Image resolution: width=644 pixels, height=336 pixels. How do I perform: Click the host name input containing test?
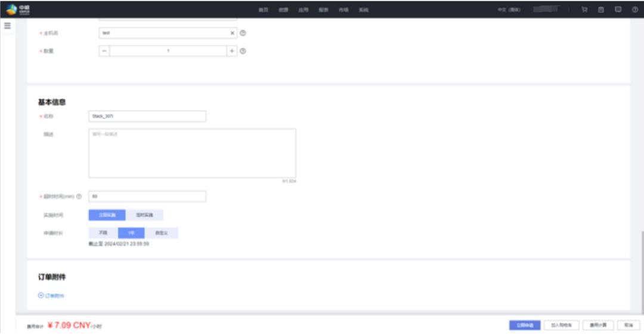coord(168,33)
